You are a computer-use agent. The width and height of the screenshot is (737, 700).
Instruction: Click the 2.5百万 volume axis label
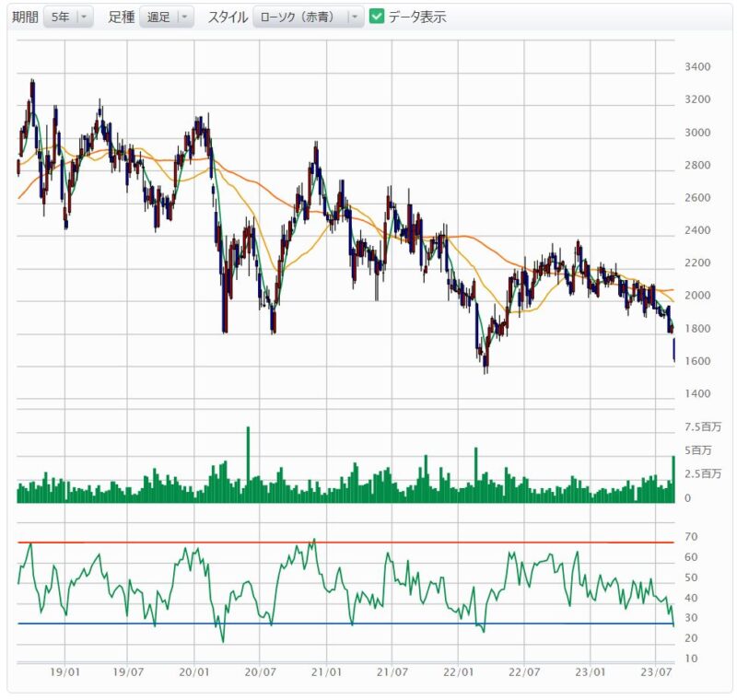(703, 473)
